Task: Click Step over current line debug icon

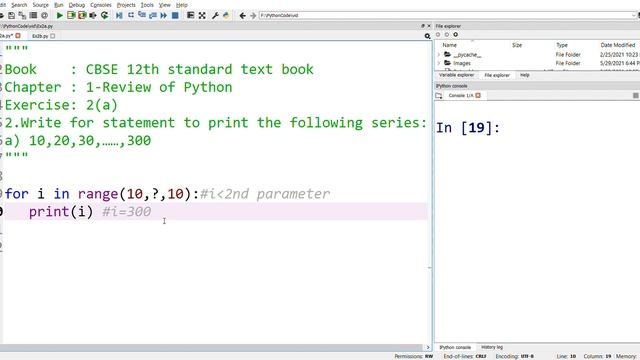Action: (x=131, y=15)
